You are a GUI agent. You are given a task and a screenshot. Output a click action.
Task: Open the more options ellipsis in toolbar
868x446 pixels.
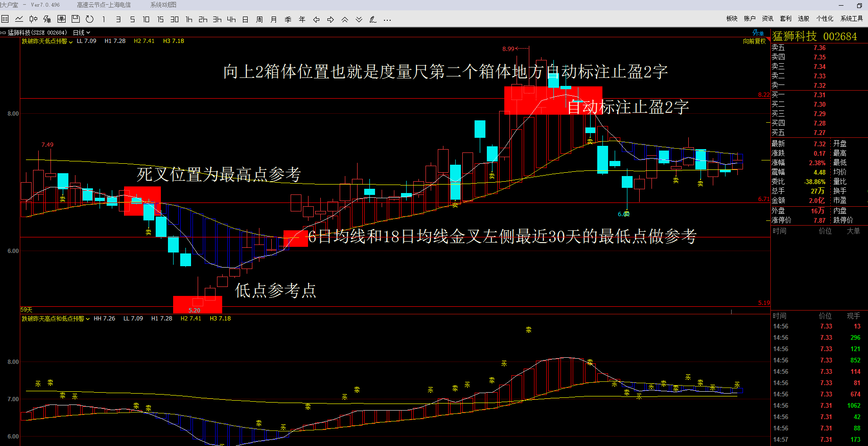tap(387, 19)
